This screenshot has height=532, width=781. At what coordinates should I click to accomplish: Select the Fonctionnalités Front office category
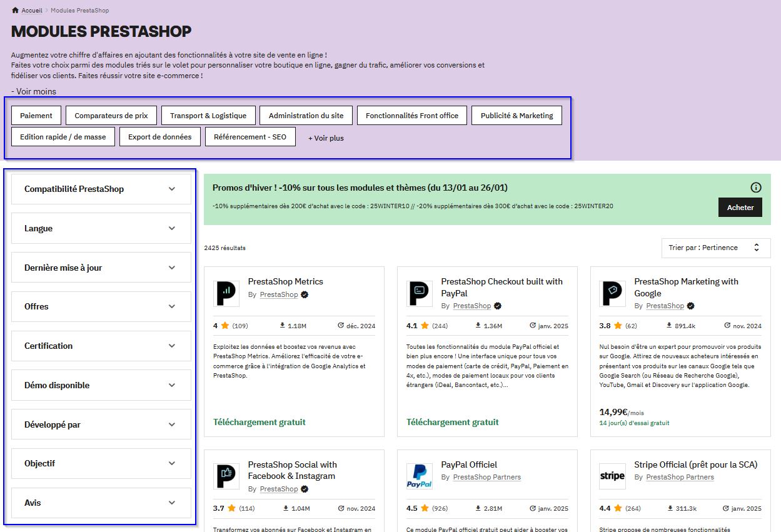(x=412, y=116)
